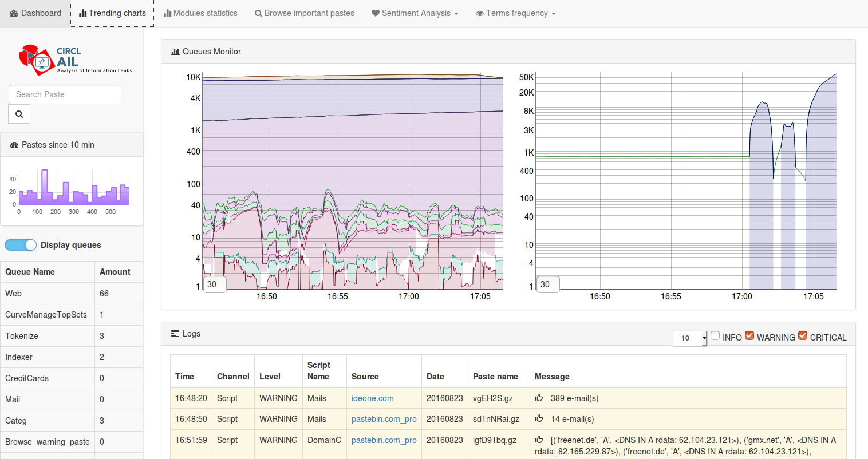Open the Modules statistics tab
Image resolution: width=868 pixels, height=459 pixels.
coord(200,13)
